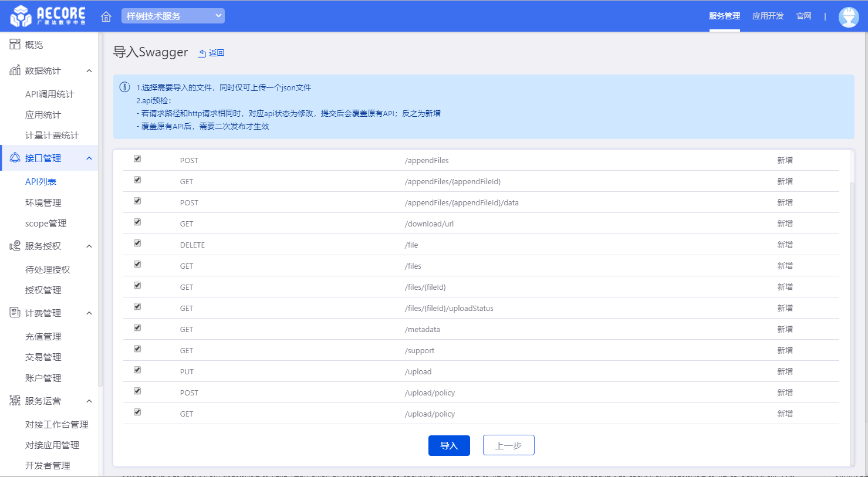Click the home icon in header
Image resolution: width=868 pixels, height=477 pixels.
click(106, 16)
